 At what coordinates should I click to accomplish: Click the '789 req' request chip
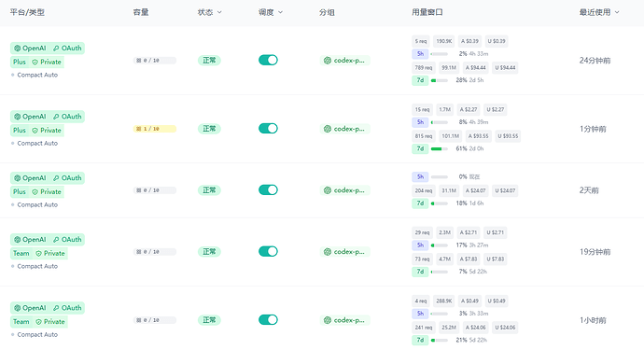coord(424,68)
